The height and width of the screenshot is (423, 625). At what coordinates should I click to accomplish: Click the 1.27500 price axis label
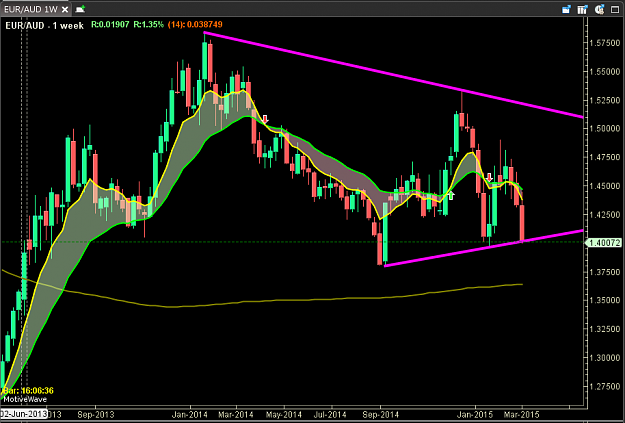point(605,386)
